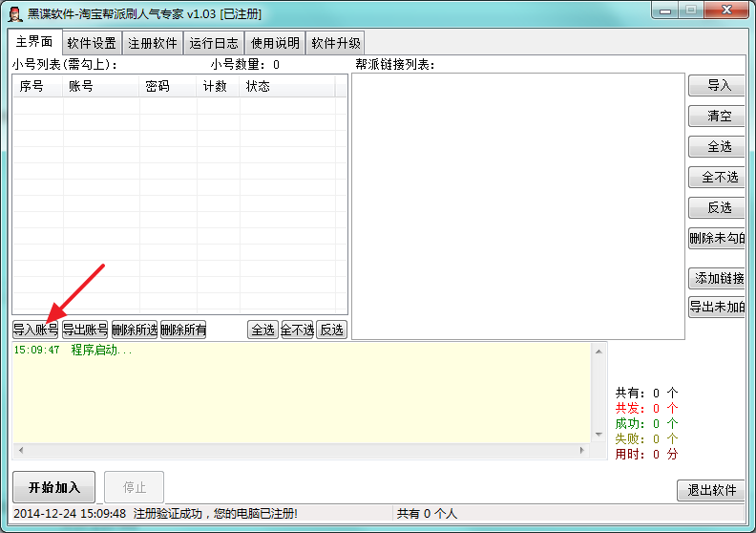The height and width of the screenshot is (533, 756).
Task: Click 全不选 under the account list
Action: click(298, 330)
